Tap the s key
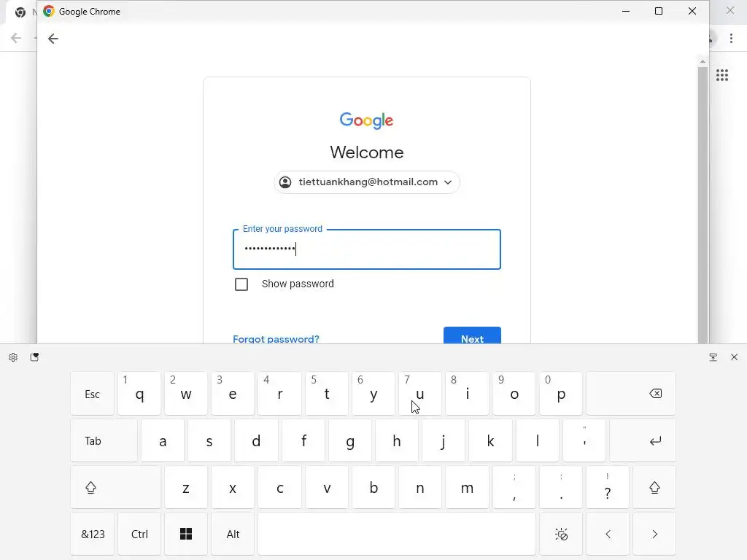 click(209, 440)
